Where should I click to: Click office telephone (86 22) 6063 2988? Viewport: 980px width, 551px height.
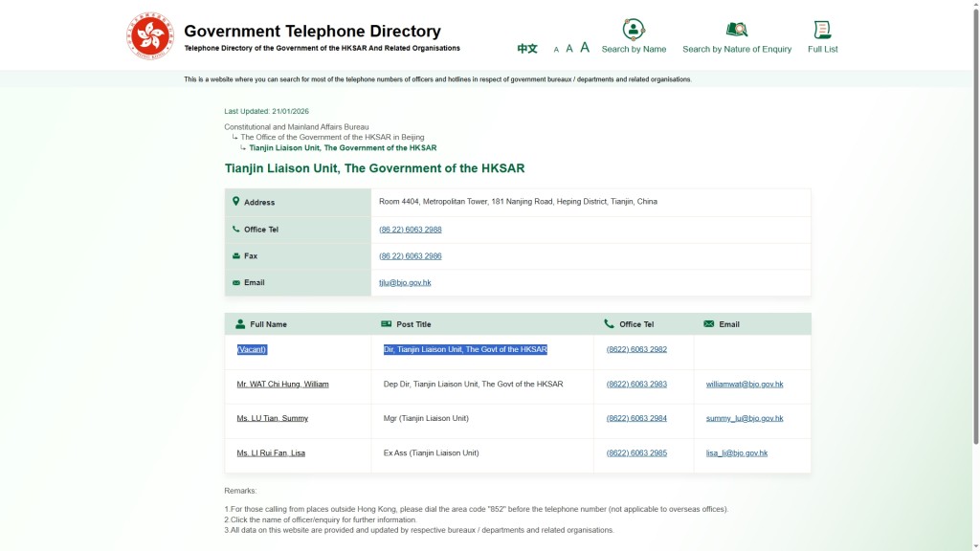(410, 230)
